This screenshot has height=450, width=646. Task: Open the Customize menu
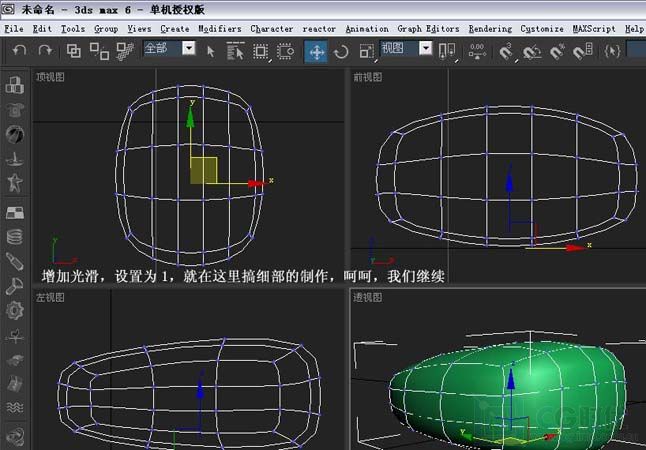pyautogui.click(x=542, y=29)
